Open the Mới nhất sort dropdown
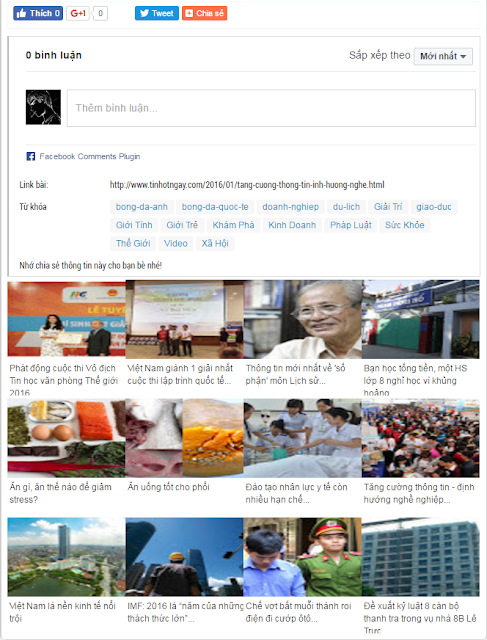This screenshot has width=487, height=640. pos(443,56)
